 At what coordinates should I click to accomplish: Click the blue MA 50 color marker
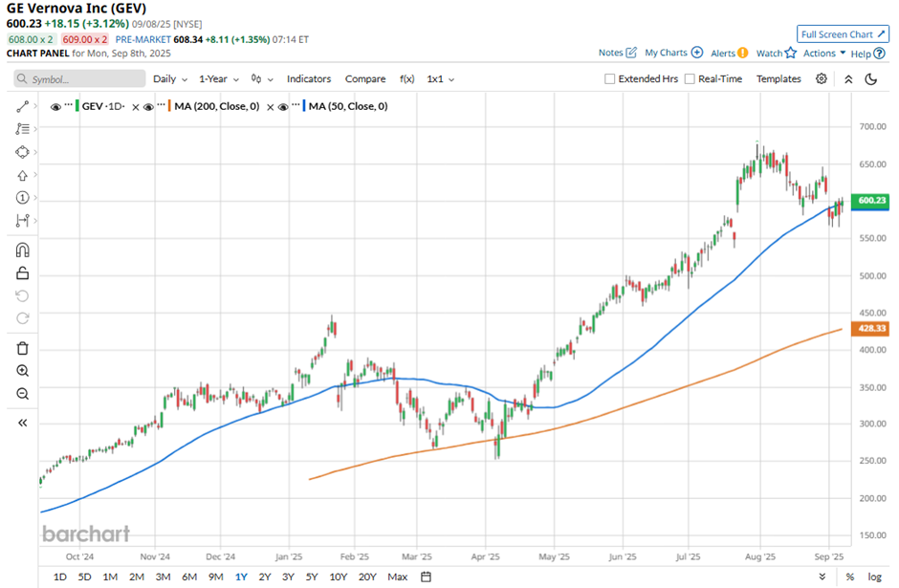pos(304,106)
